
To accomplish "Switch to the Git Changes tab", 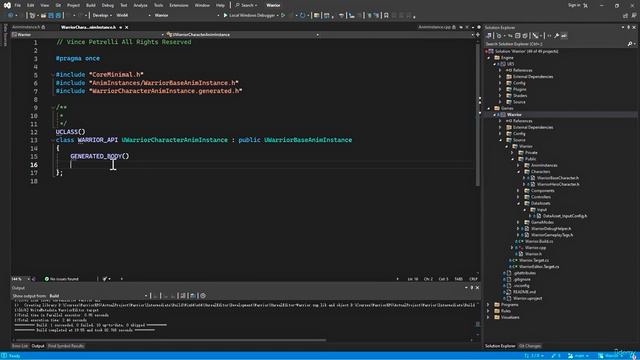I will 529,346.
